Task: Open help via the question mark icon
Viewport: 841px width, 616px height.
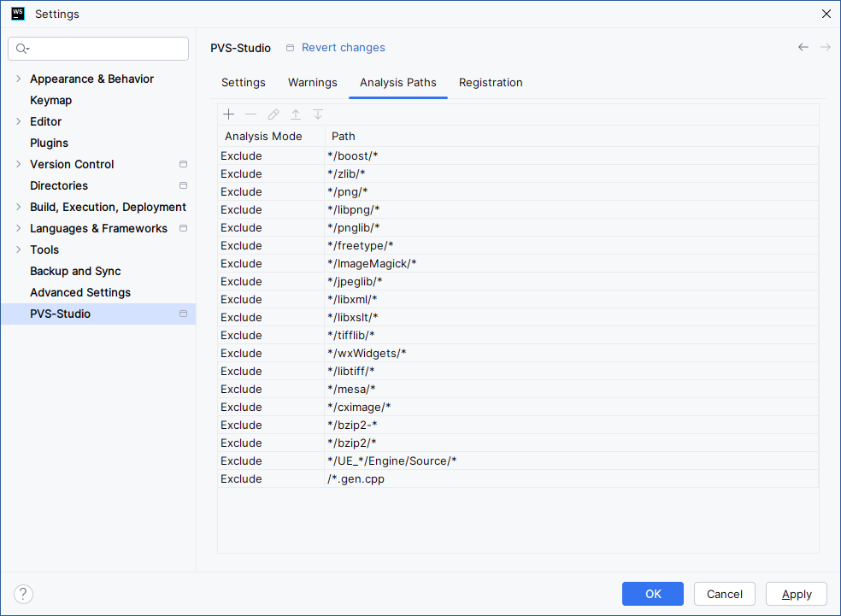Action: 23,594
